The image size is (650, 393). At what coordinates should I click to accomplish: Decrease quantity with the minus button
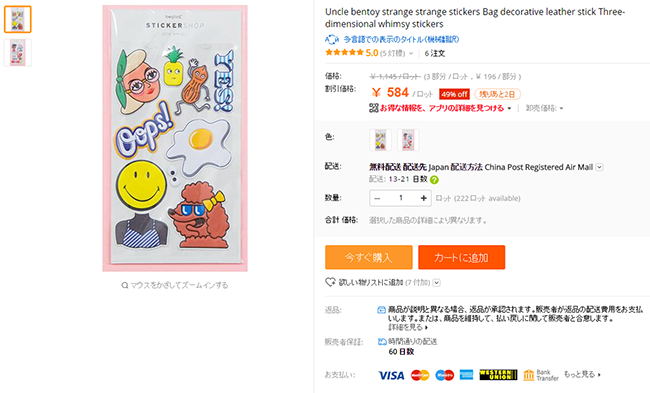click(x=377, y=198)
